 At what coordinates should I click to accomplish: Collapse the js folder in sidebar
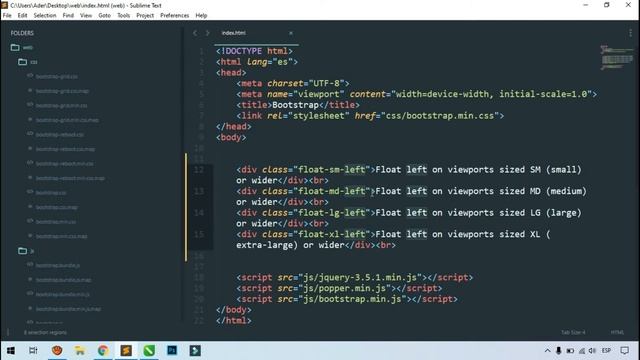point(22,251)
